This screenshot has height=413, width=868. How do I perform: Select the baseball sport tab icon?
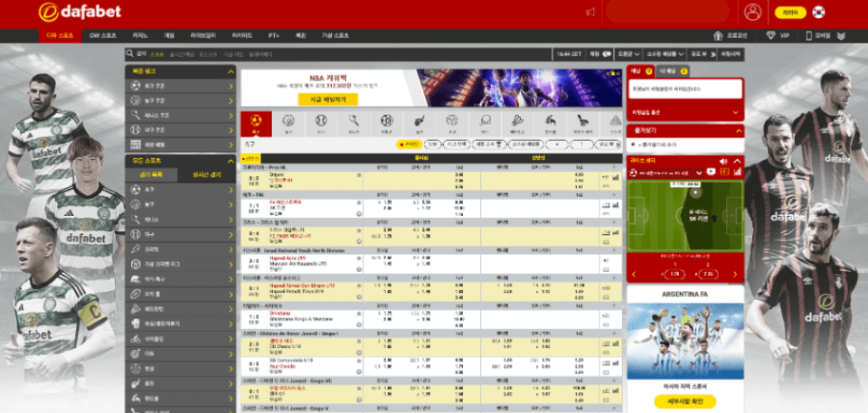[x=321, y=121]
